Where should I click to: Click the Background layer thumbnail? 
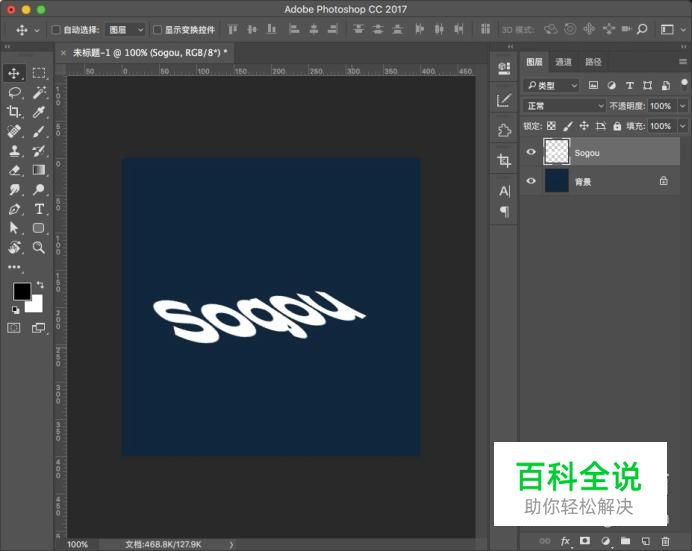point(557,181)
